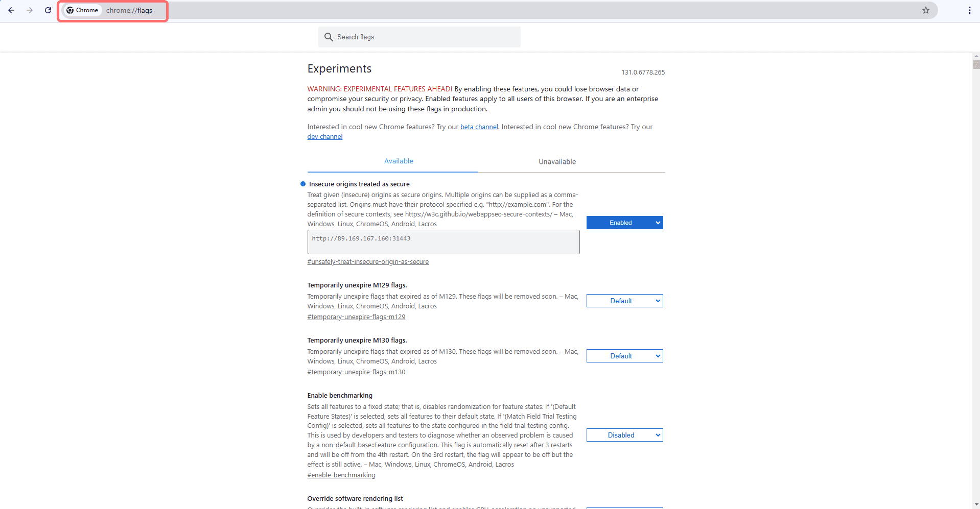The image size is (980, 509).
Task: Click the Enable benchmarking title
Action: (340, 396)
